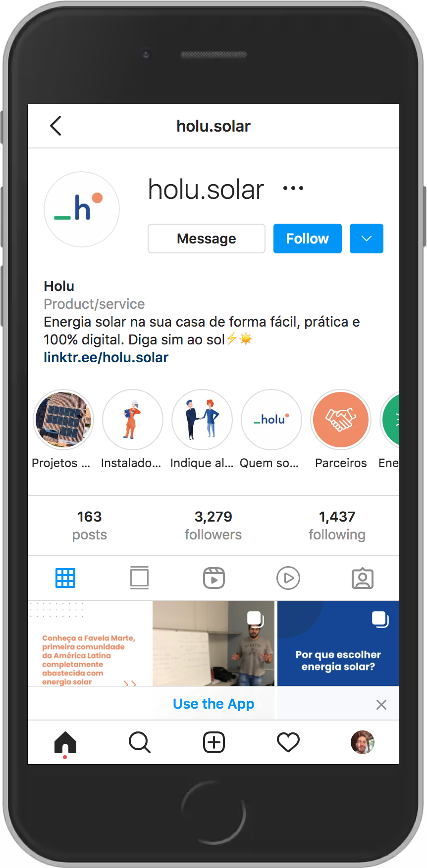Tap the new post plus icon
The height and width of the screenshot is (868, 427).
[x=214, y=743]
